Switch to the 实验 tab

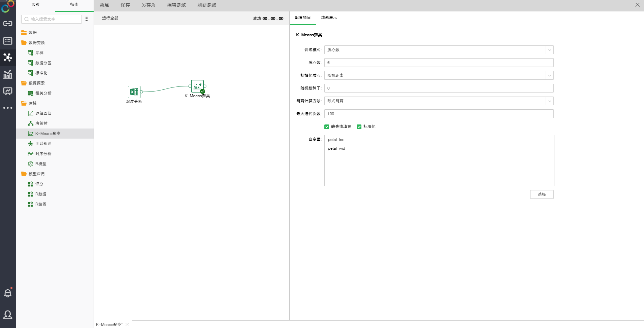[35, 5]
